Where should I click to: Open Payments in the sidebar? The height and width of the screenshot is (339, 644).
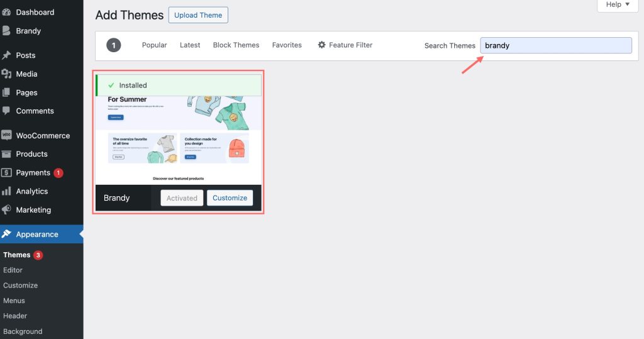(33, 172)
